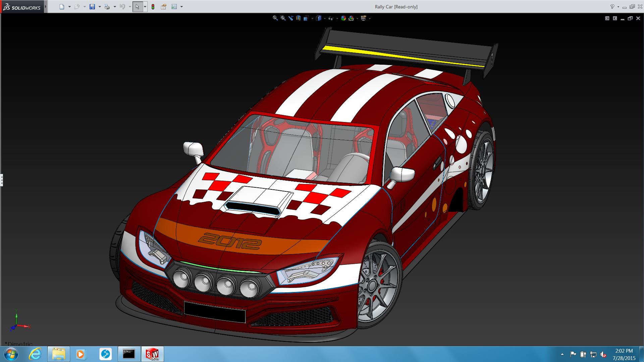
Task: Click the Options checklist button
Action: (174, 7)
